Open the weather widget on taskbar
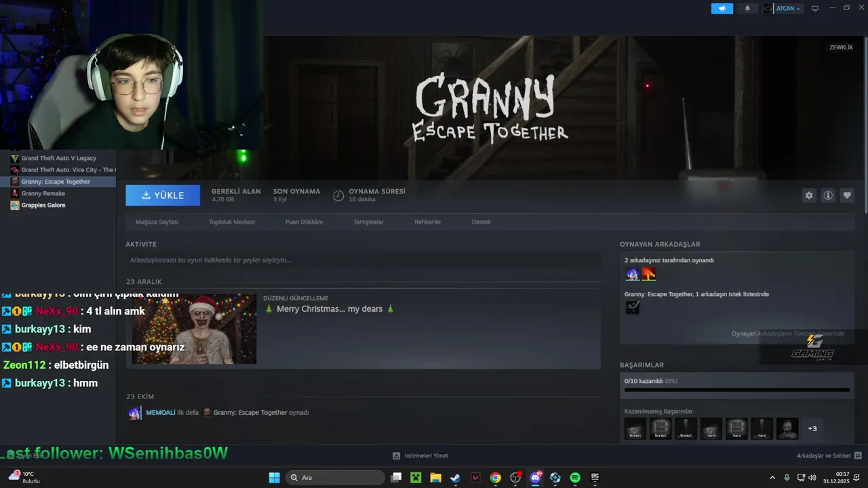Image resolution: width=868 pixels, height=488 pixels. tap(24, 477)
